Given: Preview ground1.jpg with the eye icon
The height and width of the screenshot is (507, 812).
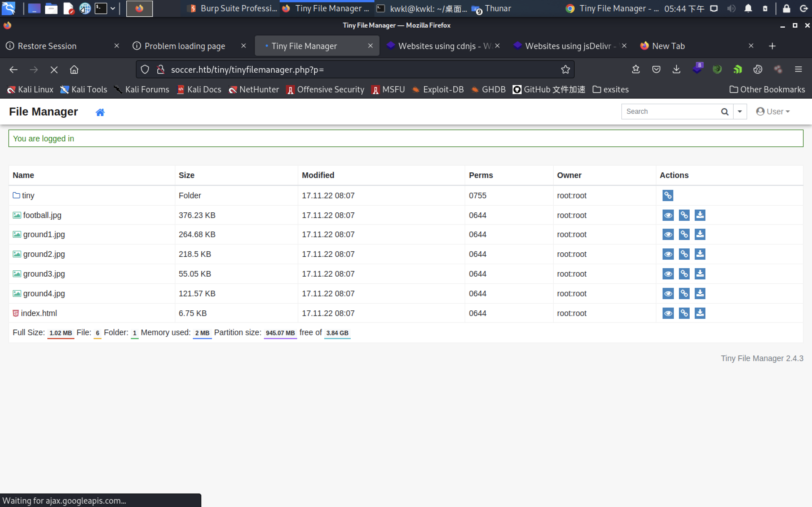Looking at the screenshot, I should tap(668, 234).
